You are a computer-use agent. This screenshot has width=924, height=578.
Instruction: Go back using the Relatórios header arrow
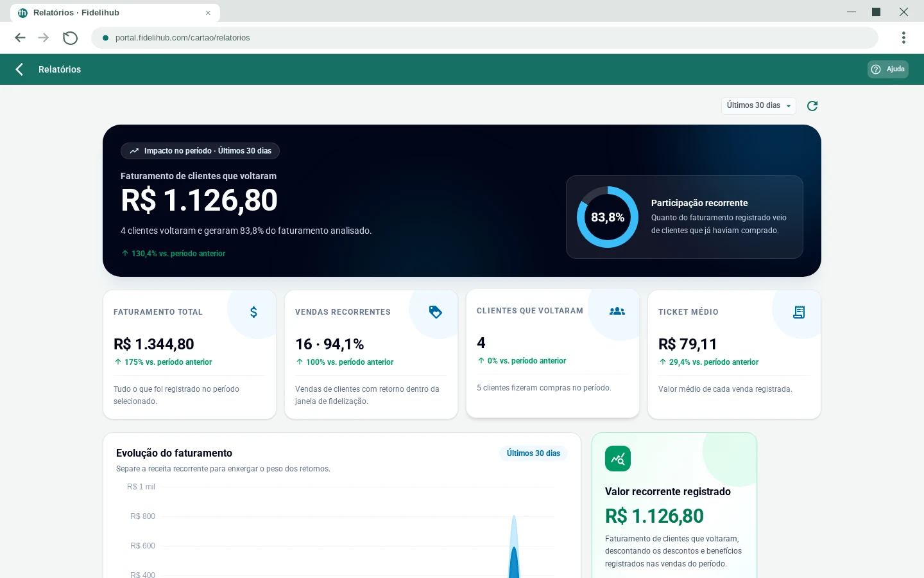tap(19, 69)
